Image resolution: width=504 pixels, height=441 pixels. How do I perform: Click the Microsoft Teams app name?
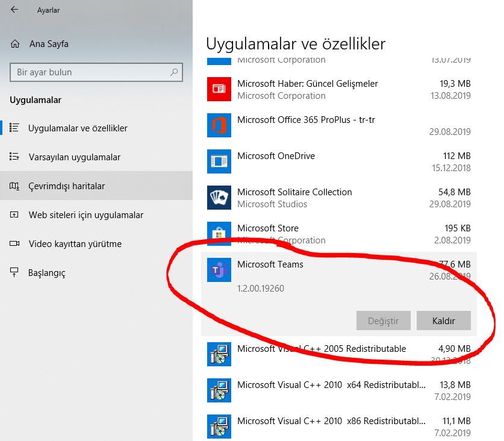(x=270, y=264)
